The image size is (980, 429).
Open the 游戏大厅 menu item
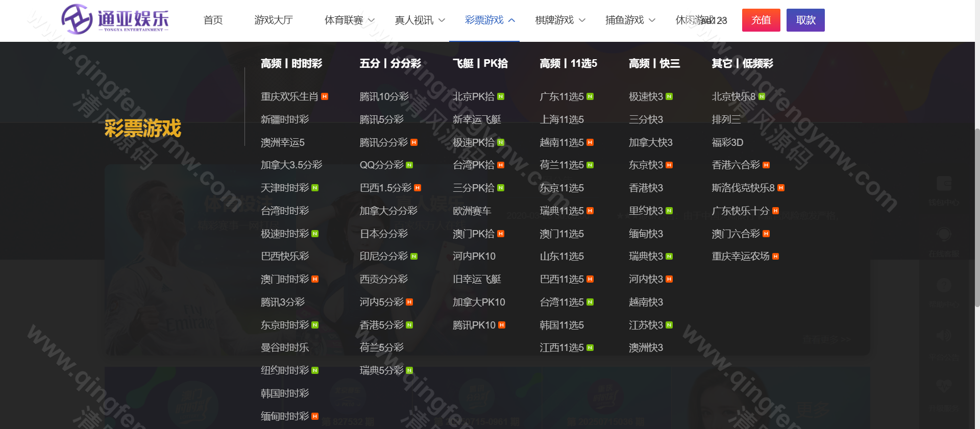click(x=274, y=20)
